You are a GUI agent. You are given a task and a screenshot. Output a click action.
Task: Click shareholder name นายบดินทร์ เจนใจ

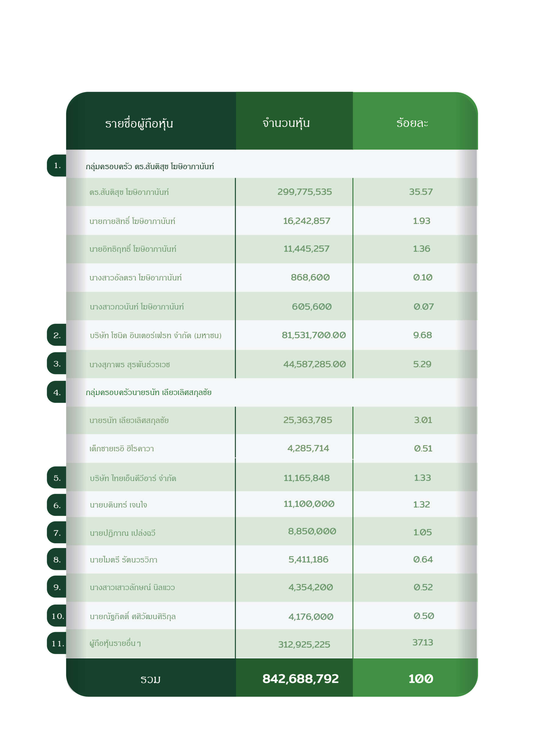(x=118, y=505)
